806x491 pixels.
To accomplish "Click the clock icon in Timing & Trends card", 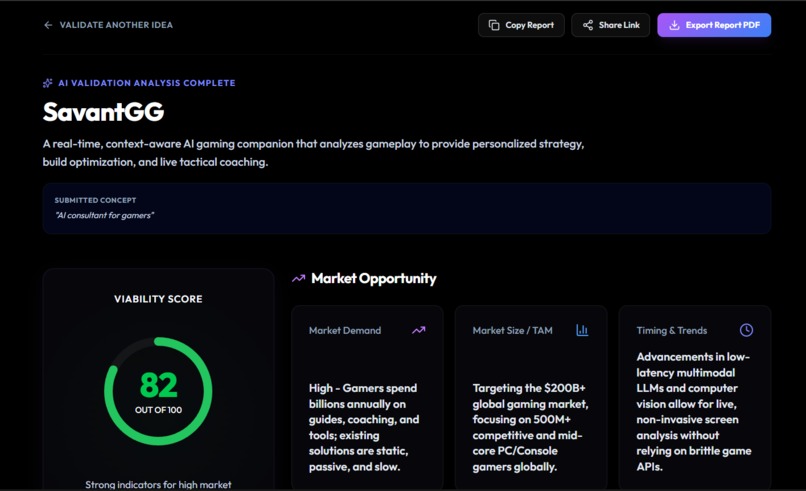I will pyautogui.click(x=746, y=330).
